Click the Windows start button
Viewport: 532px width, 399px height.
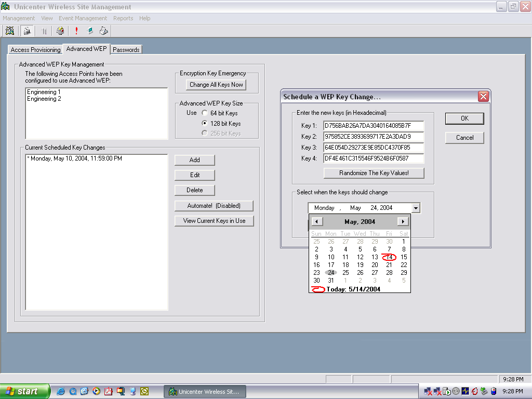click(x=25, y=391)
